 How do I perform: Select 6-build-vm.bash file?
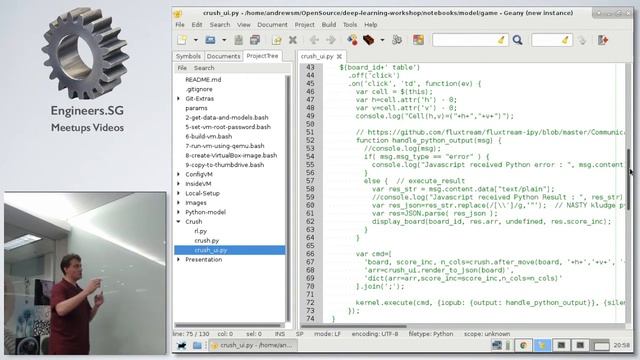(209, 136)
